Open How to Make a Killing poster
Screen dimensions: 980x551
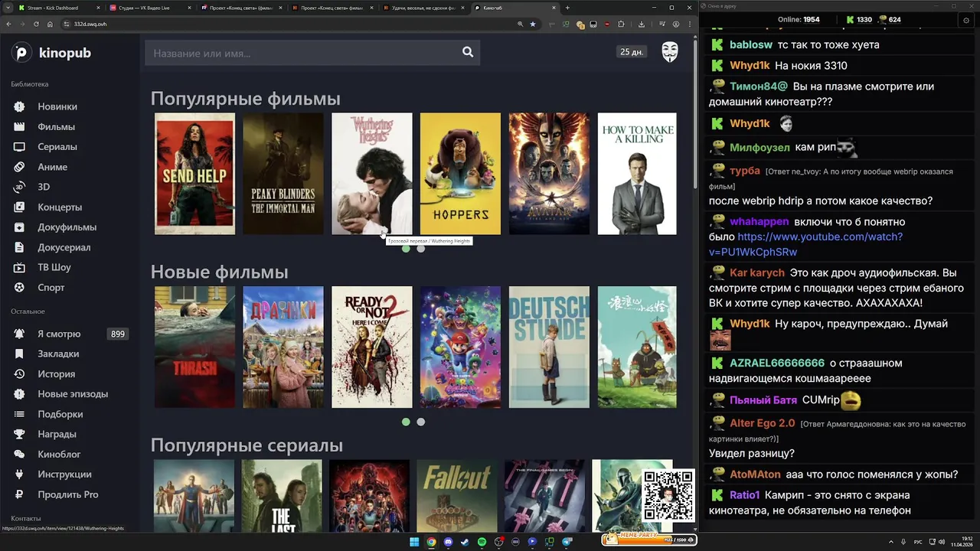point(637,174)
